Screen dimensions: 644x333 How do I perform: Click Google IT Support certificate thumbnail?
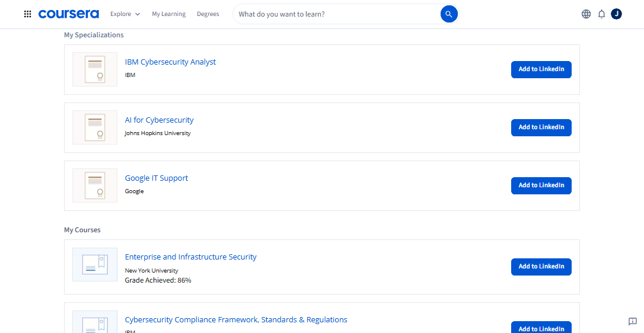point(95,185)
